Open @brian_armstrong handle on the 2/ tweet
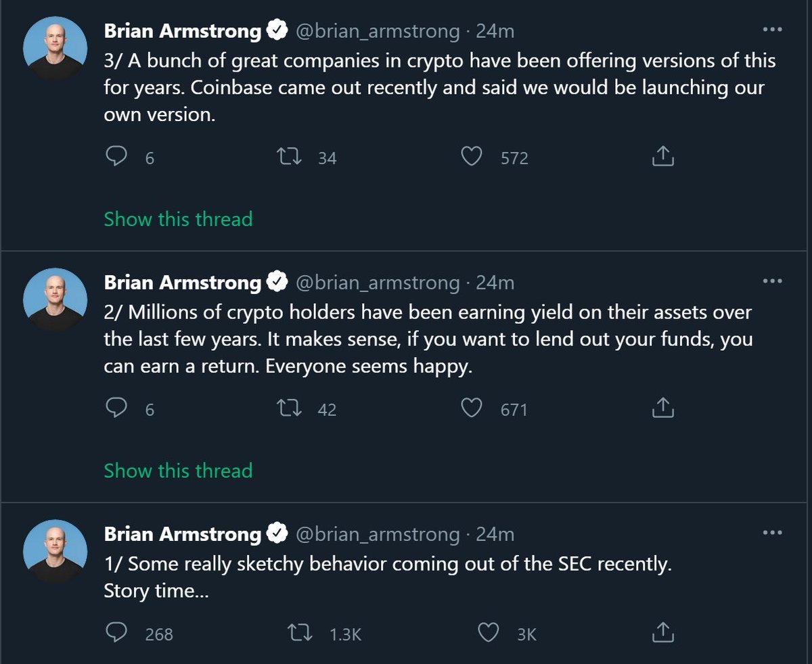 (x=378, y=283)
